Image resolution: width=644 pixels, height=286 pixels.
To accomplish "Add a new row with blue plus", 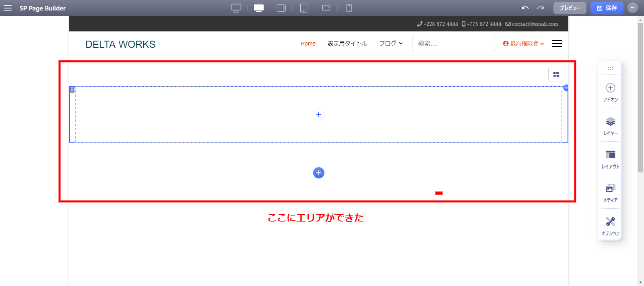I will tap(319, 173).
